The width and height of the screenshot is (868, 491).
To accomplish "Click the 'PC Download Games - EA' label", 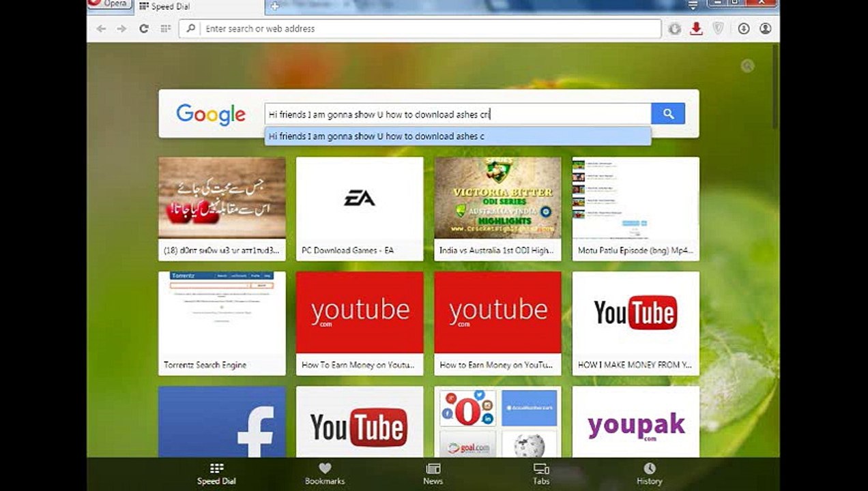I will 347,250.
